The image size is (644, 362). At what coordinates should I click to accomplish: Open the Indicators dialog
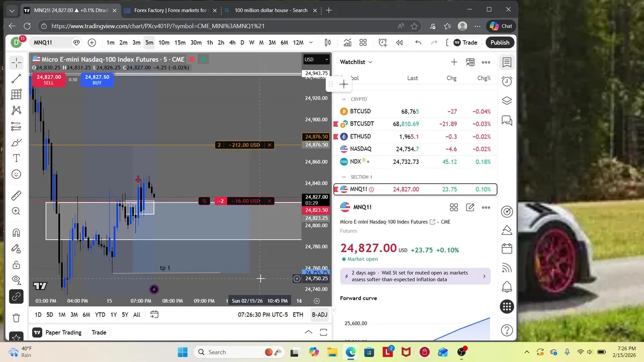[x=347, y=43]
